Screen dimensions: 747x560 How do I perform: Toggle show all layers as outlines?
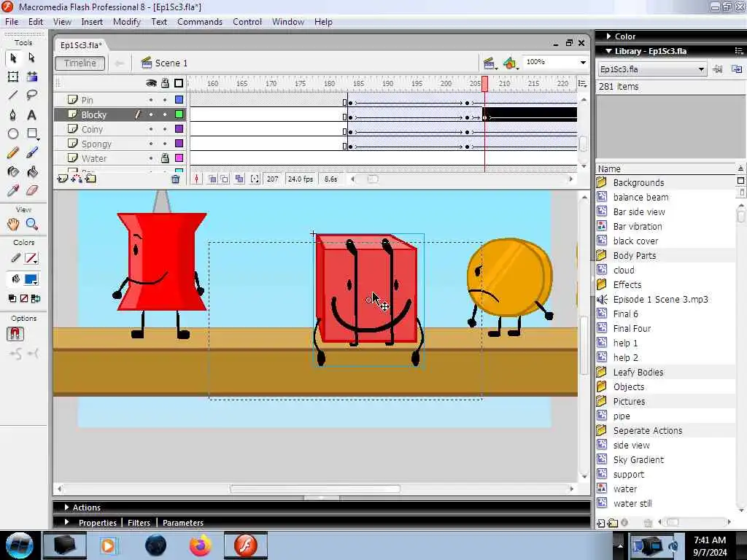179,83
